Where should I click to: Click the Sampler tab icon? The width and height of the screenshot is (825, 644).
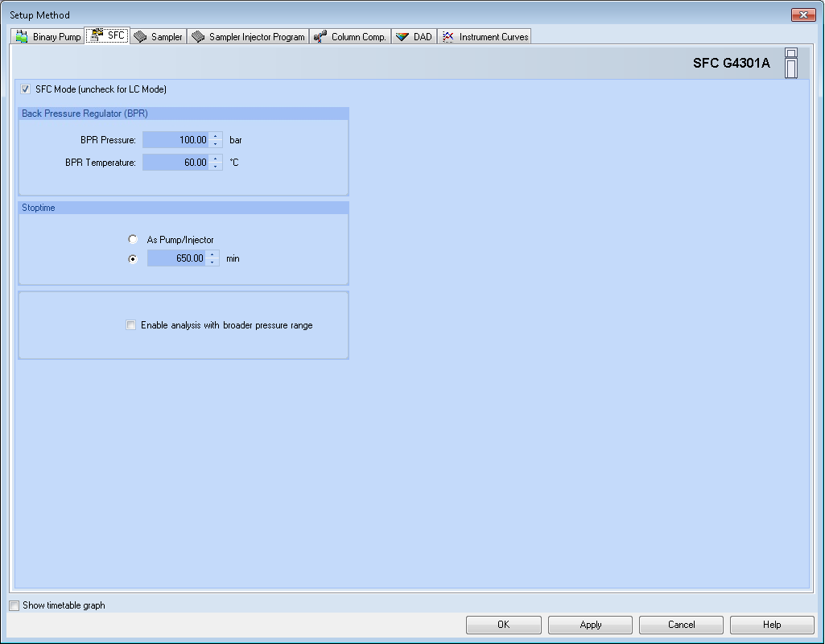(140, 37)
